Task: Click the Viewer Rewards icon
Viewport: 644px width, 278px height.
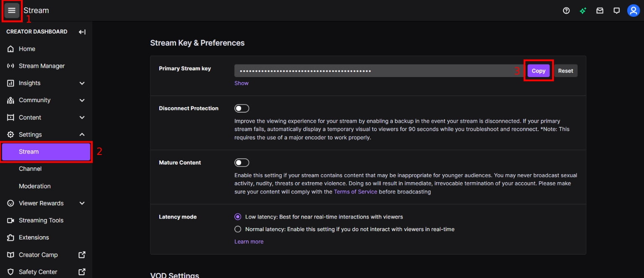Action: 11,203
